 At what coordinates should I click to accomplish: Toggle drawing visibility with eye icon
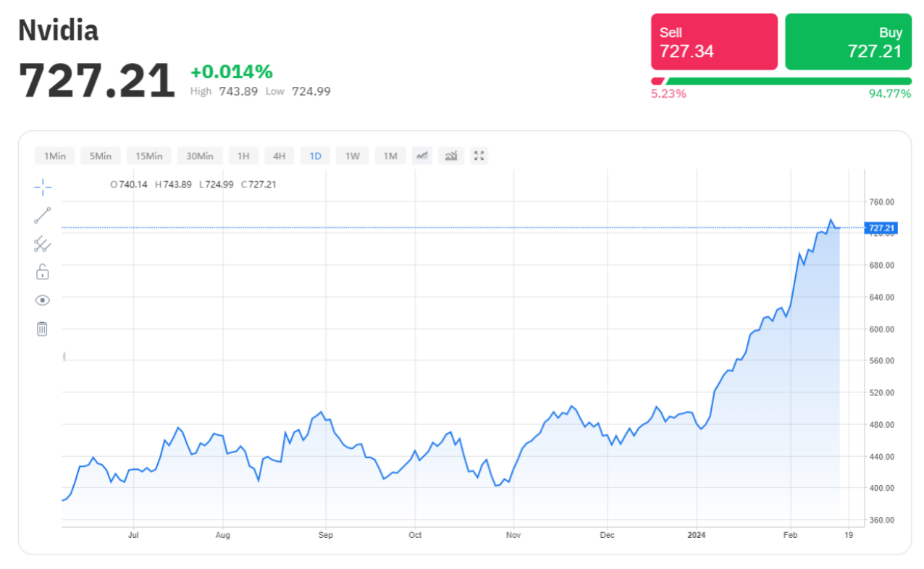43,300
